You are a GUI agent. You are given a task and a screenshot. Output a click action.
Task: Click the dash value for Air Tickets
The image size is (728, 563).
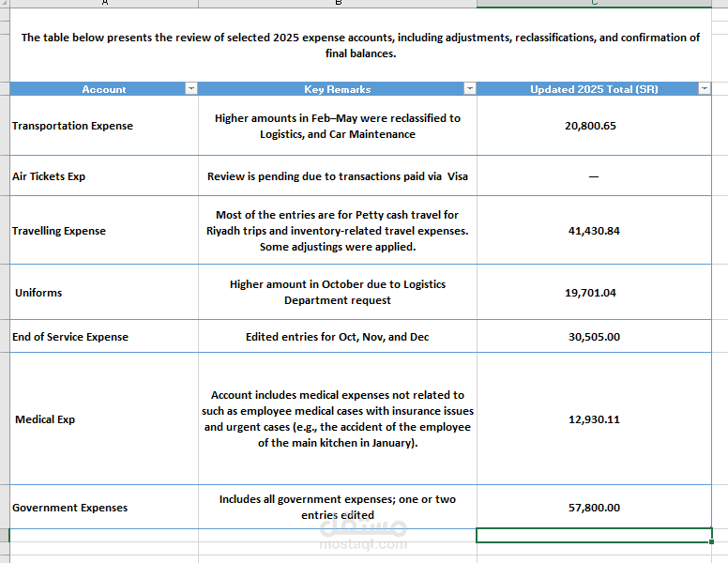(x=594, y=176)
